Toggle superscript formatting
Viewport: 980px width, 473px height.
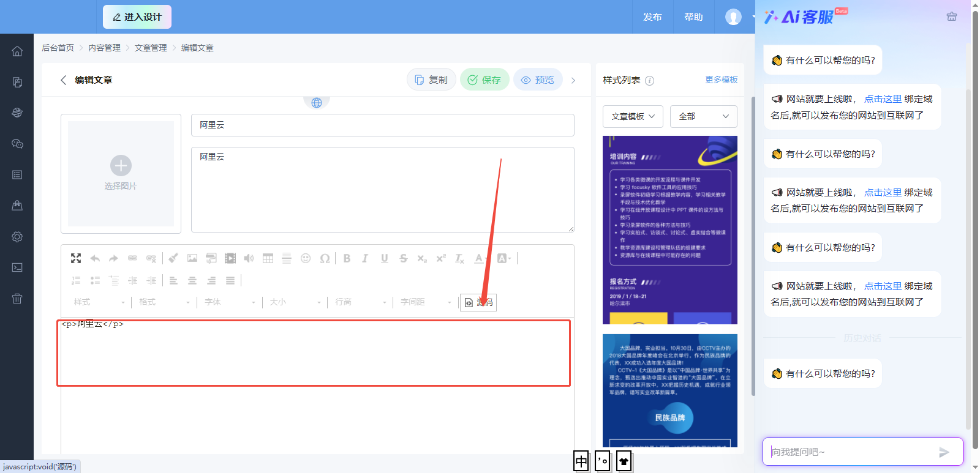point(441,258)
